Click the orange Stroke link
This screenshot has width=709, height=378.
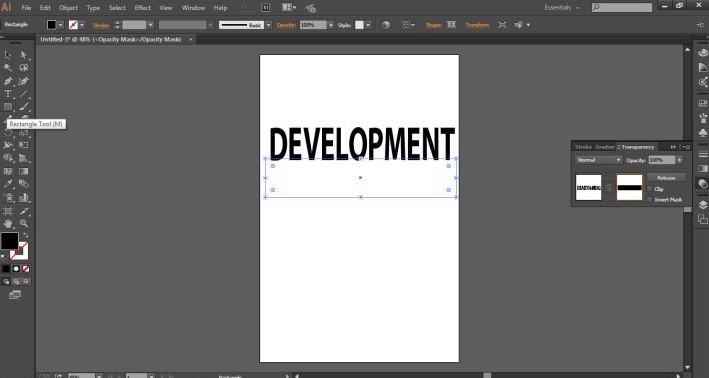tap(101, 25)
